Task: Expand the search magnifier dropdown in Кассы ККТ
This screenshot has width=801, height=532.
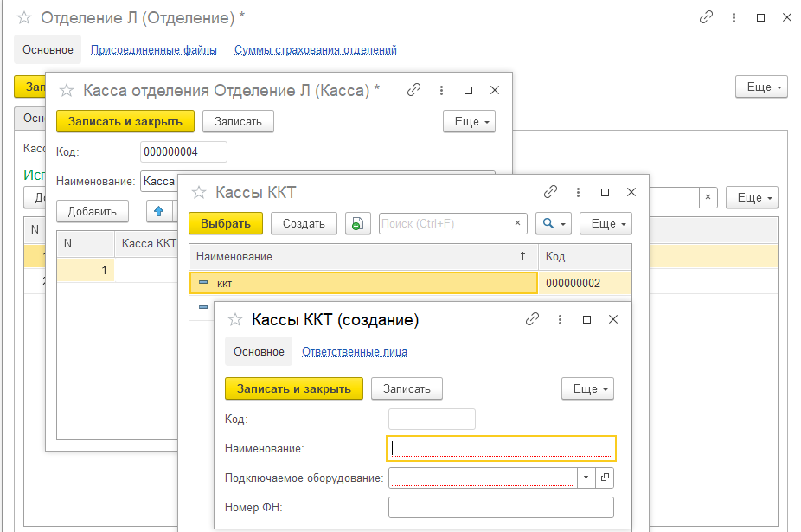Action: [554, 223]
